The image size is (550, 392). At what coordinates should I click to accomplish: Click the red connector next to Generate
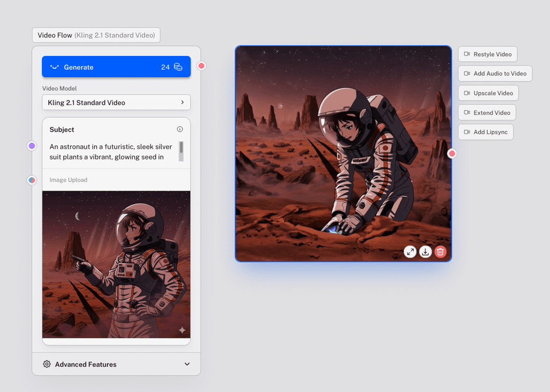pos(201,66)
